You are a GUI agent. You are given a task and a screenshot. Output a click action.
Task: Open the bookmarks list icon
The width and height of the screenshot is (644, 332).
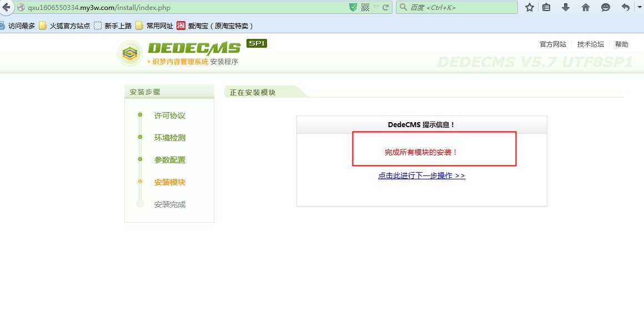pyautogui.click(x=547, y=7)
